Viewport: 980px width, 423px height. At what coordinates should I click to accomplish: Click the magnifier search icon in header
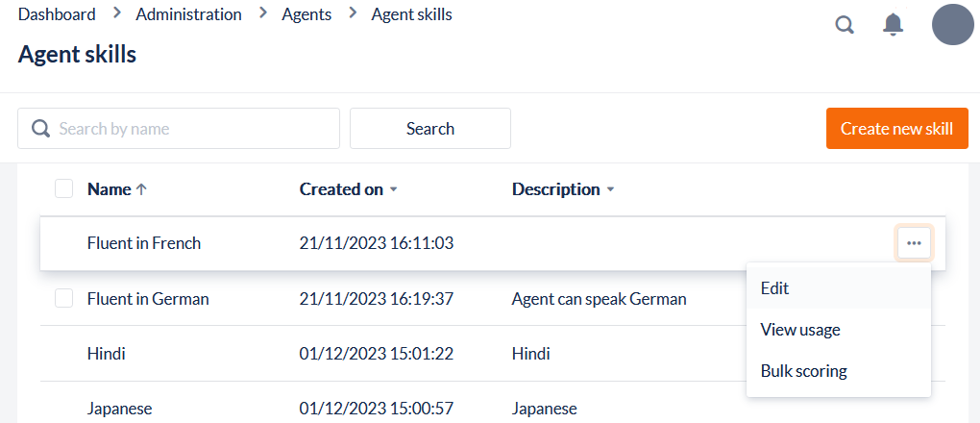coord(845,25)
